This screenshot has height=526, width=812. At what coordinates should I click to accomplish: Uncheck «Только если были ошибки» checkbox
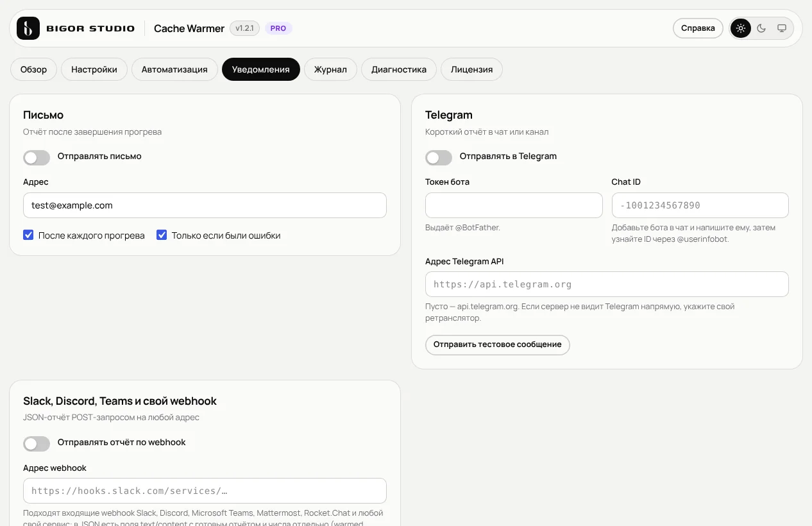pyautogui.click(x=162, y=235)
